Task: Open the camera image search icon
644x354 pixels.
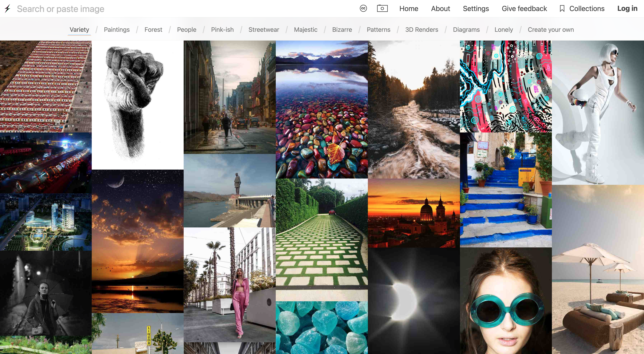Action: 382,9
